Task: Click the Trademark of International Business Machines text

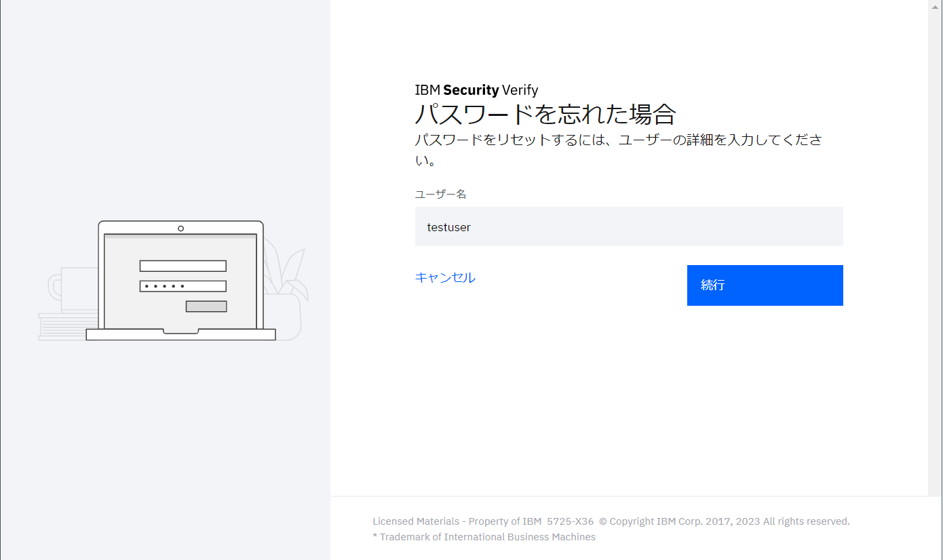Action: [x=484, y=537]
